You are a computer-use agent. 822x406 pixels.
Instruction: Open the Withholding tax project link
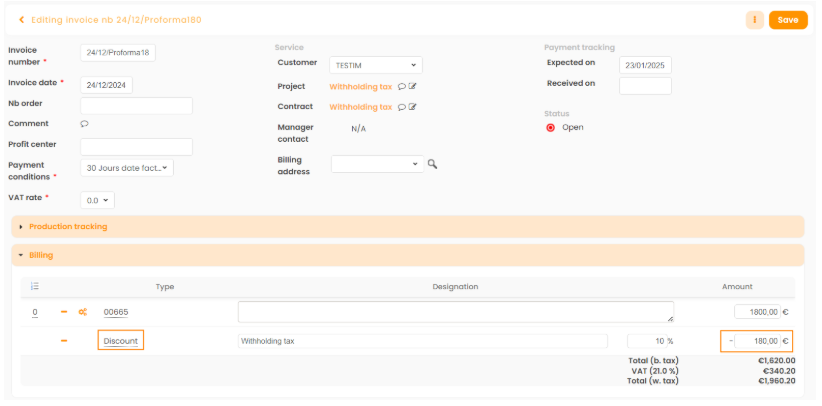(360, 87)
